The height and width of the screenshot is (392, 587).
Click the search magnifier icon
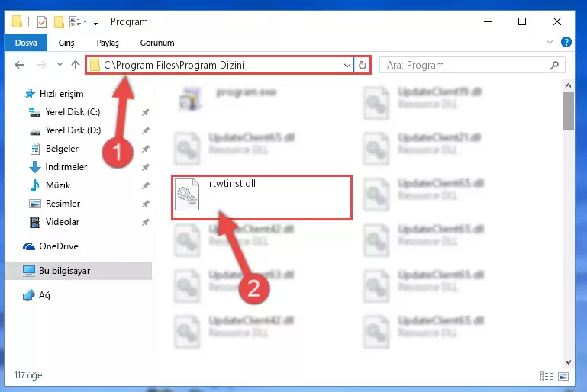554,65
